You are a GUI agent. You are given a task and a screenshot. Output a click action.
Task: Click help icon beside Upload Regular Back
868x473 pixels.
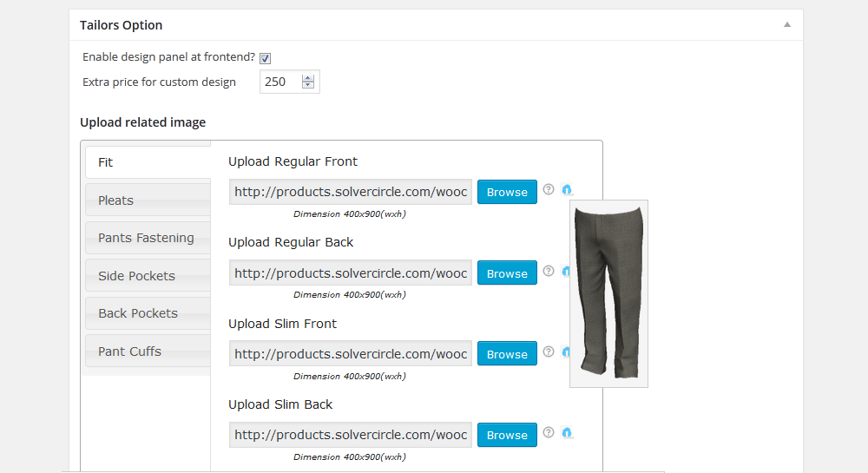548,271
